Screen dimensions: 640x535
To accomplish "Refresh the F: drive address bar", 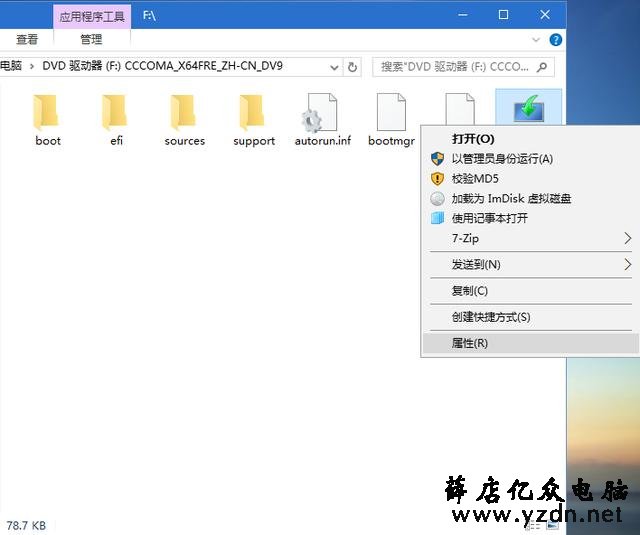I will tap(353, 67).
